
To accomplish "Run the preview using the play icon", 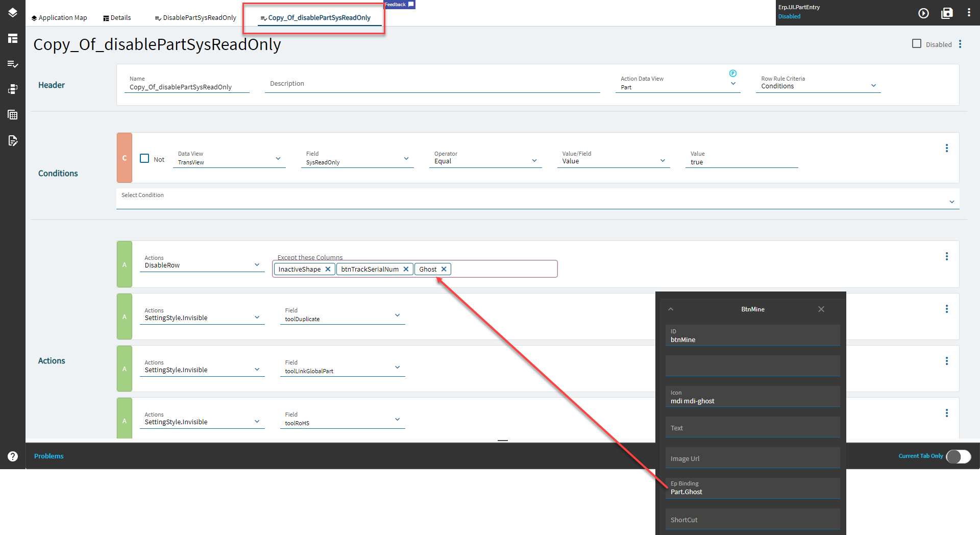I will (x=924, y=14).
